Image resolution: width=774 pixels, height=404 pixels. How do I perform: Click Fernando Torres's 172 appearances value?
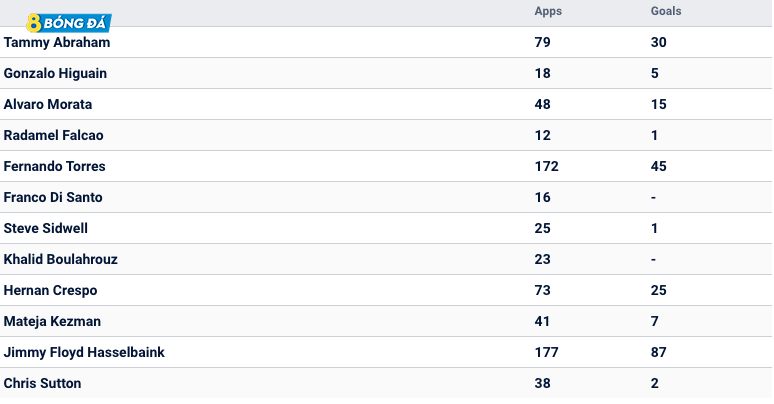point(546,166)
